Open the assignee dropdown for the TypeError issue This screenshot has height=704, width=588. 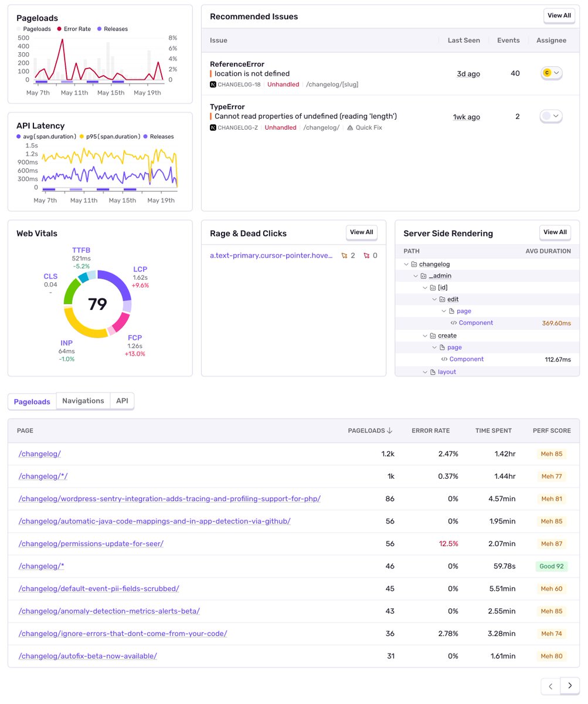tap(551, 116)
